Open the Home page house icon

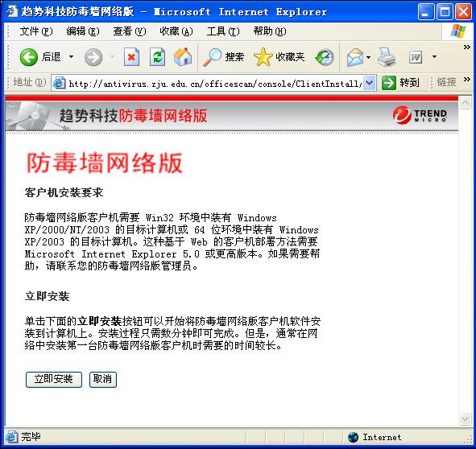tap(183, 57)
